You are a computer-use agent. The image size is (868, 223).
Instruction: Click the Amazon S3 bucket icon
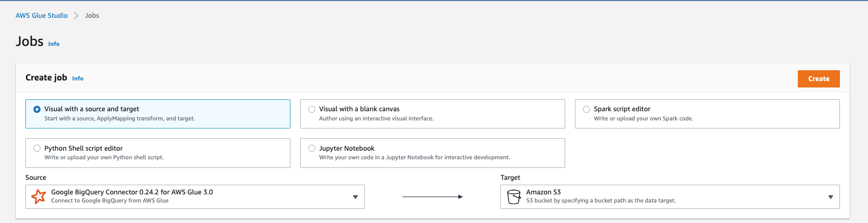(514, 197)
